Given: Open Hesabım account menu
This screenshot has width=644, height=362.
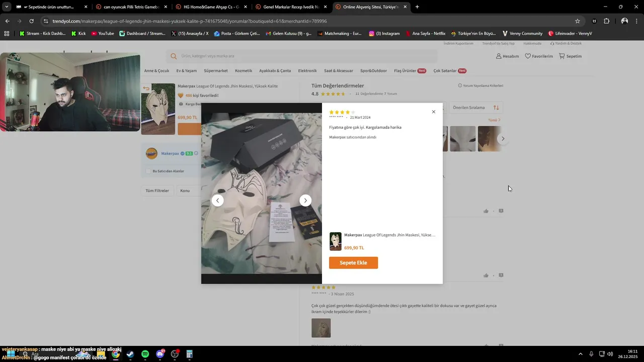Looking at the screenshot, I should pyautogui.click(x=507, y=56).
